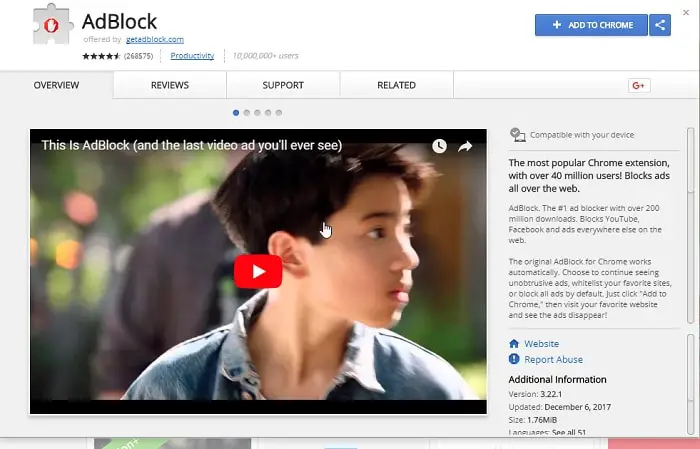The width and height of the screenshot is (700, 449).
Task: Open the getadblock.com developer link
Action: 154,39
